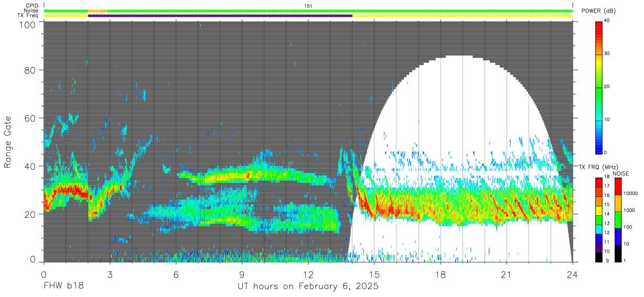
Task: Click the 15 label on TX FRQ legend
Action: [607, 205]
